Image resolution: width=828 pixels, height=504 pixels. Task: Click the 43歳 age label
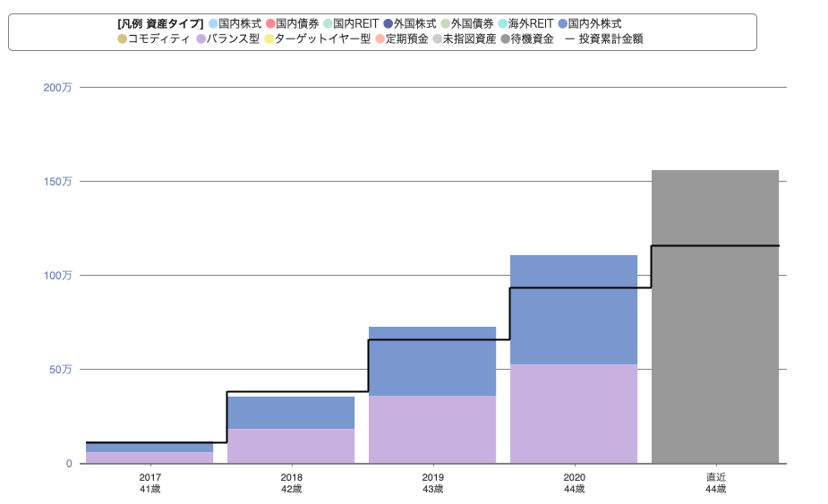(433, 489)
